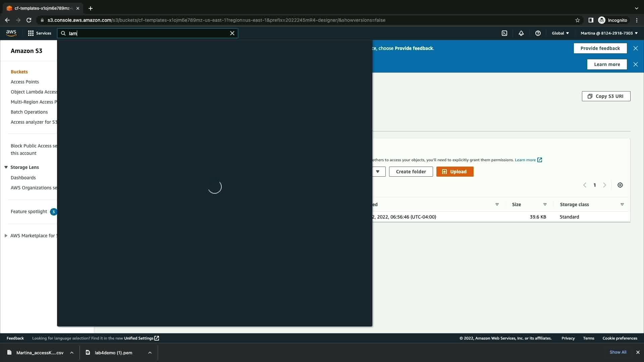Click Copy S3 URI button
Viewport: 644px width, 362px height.
tap(606, 96)
